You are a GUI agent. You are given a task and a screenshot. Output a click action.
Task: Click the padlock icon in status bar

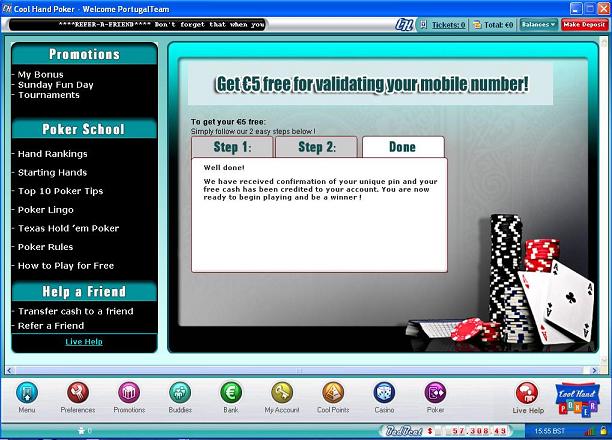[603, 431]
